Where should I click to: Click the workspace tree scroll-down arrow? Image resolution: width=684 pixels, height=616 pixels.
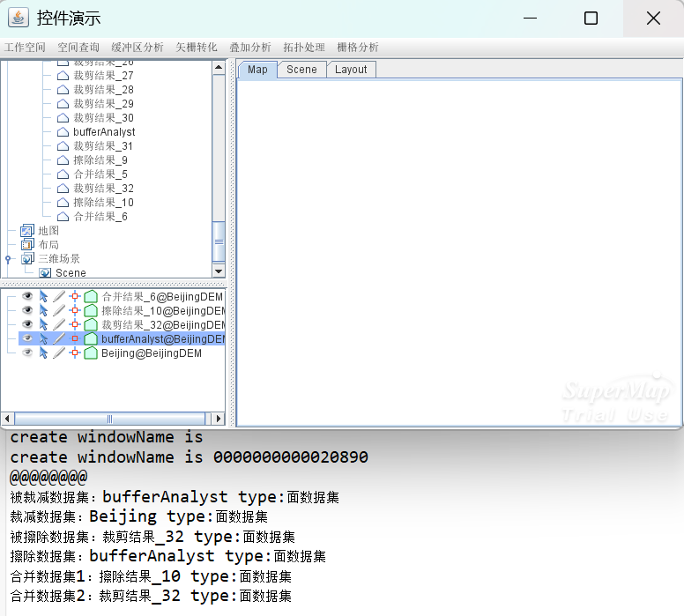(x=219, y=272)
